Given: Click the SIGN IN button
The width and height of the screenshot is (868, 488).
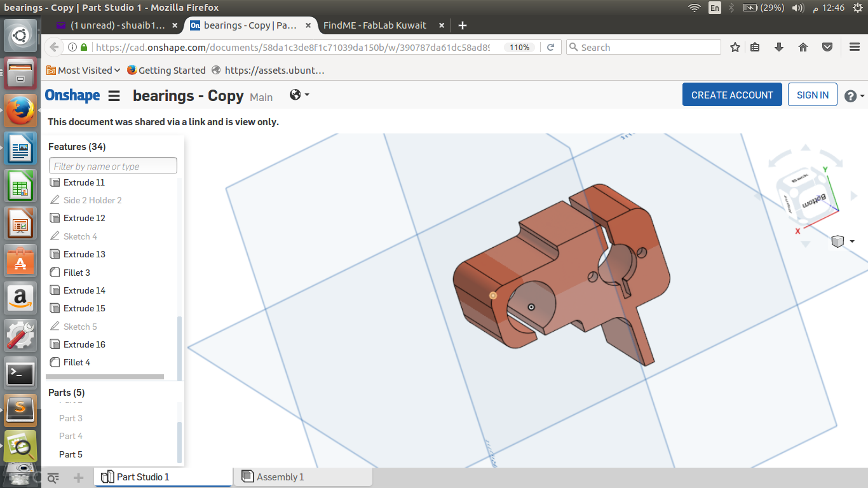Looking at the screenshot, I should pyautogui.click(x=813, y=95).
